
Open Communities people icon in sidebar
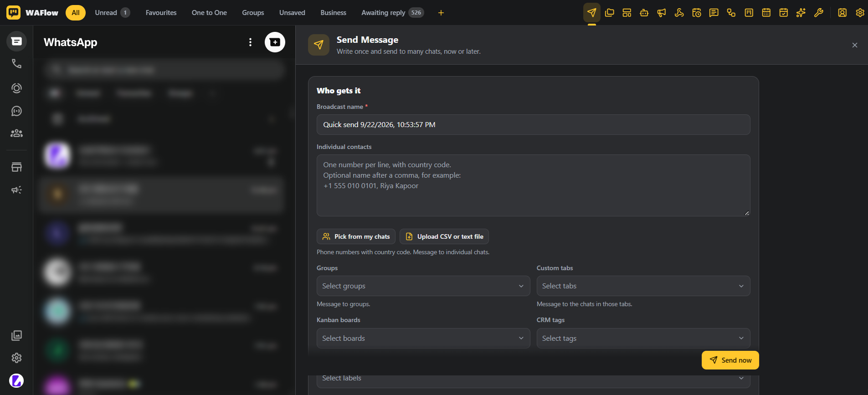pos(16,133)
